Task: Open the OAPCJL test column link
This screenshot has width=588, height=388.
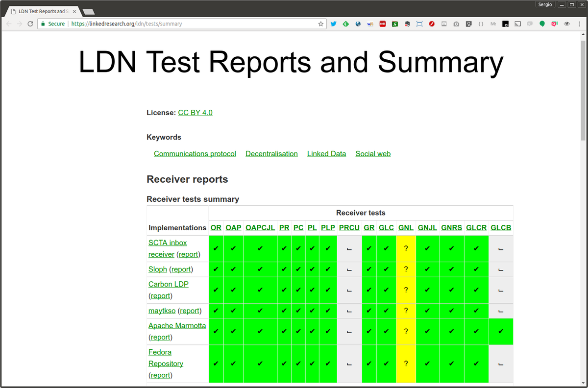Action: 260,228
